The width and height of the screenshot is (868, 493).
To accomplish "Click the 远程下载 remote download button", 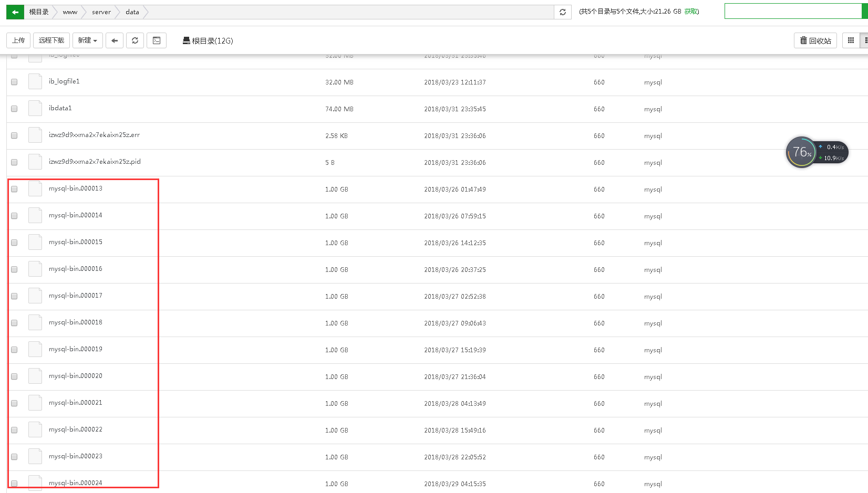I will [51, 40].
